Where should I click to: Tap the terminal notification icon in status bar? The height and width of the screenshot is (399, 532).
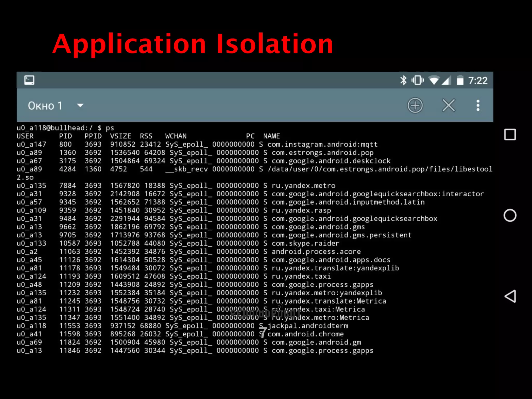tap(29, 80)
